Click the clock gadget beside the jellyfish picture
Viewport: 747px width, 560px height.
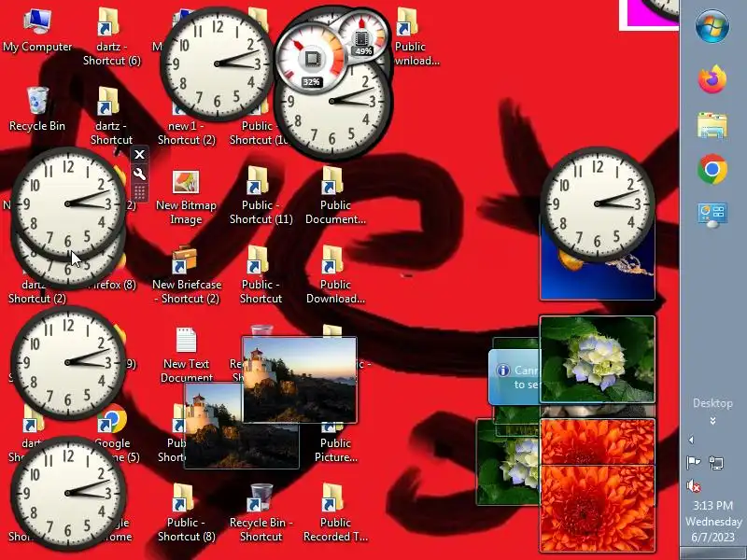point(598,203)
